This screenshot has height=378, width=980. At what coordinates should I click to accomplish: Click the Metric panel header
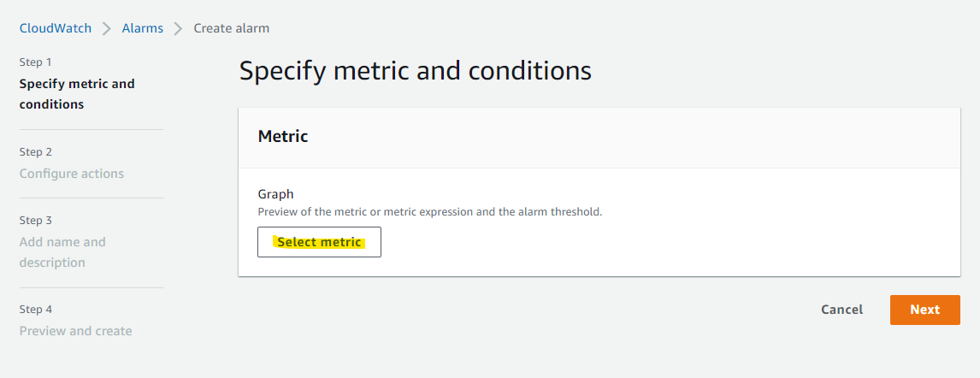[283, 136]
